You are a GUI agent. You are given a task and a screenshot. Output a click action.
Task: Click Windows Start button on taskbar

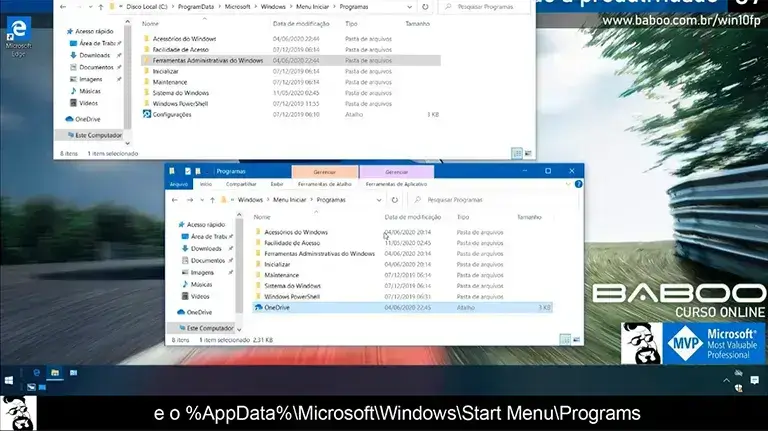click(9, 380)
